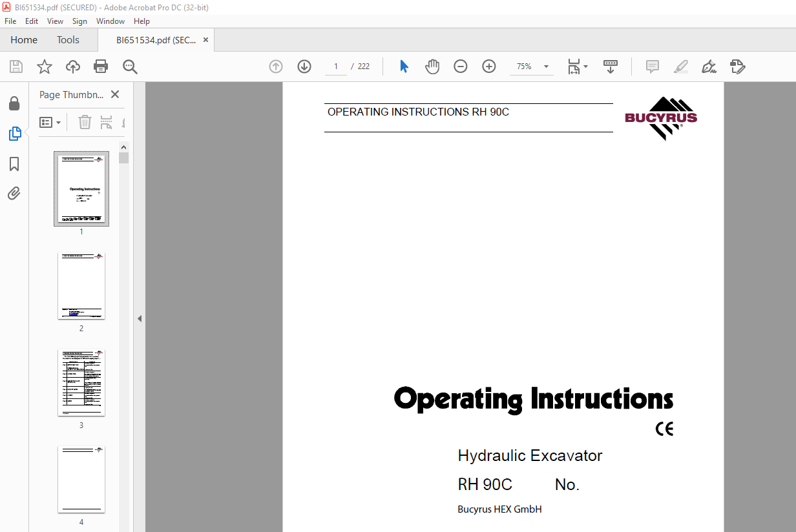Close the BI651534.pdf document tab
This screenshot has width=796, height=532.
[206, 40]
